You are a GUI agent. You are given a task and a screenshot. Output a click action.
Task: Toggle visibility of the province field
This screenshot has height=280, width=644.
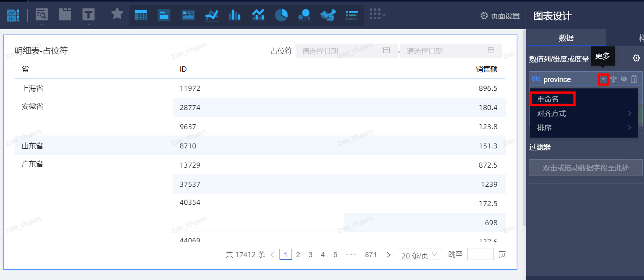(624, 79)
